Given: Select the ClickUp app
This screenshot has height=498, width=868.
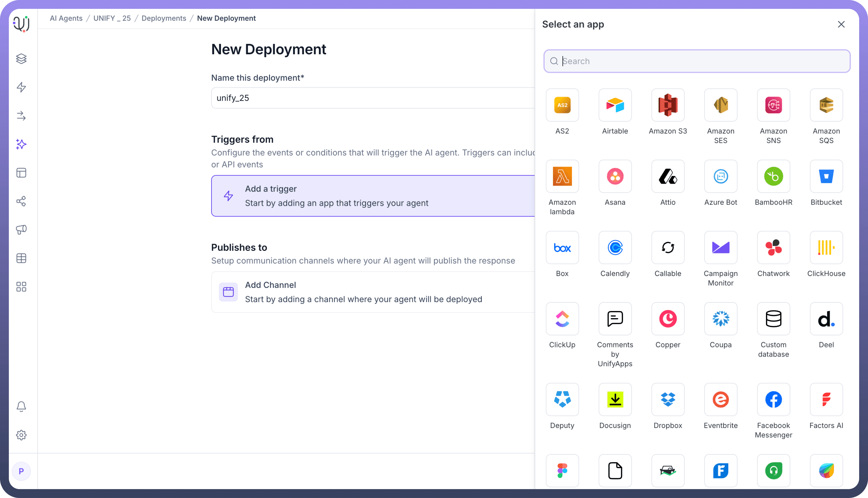Looking at the screenshot, I should click(x=562, y=318).
